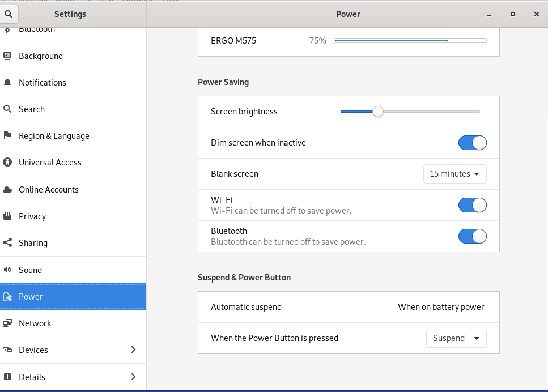Open the Power Button action Suspend dropdown
The height and width of the screenshot is (392, 548).
click(x=456, y=338)
